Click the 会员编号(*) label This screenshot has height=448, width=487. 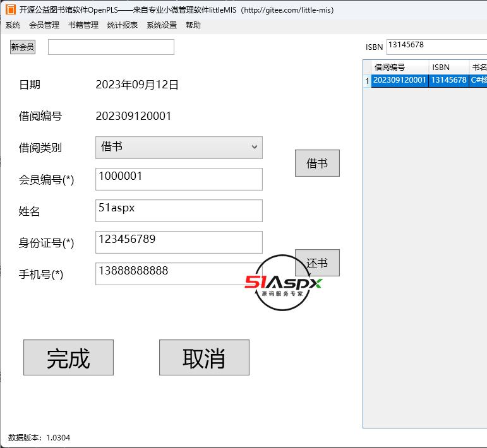click(x=46, y=180)
